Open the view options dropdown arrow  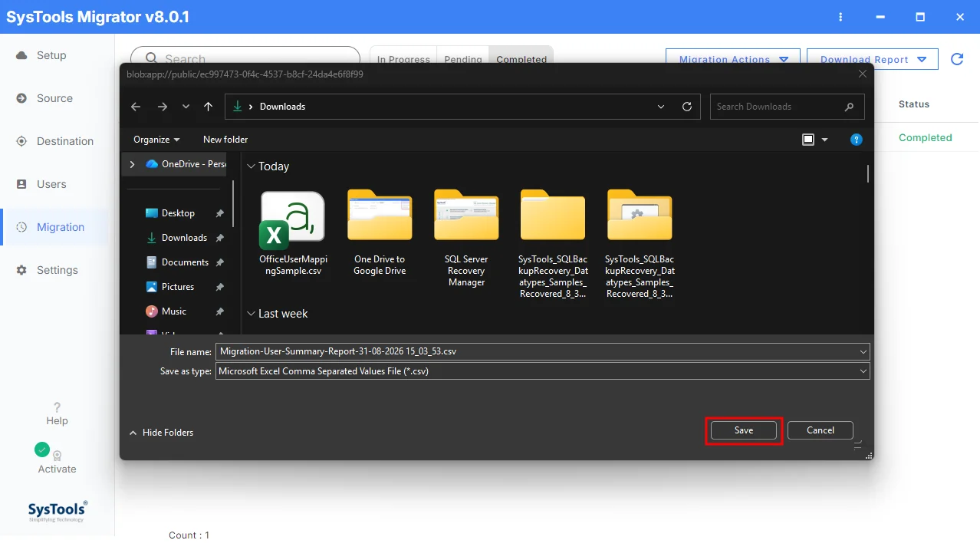[x=825, y=140]
